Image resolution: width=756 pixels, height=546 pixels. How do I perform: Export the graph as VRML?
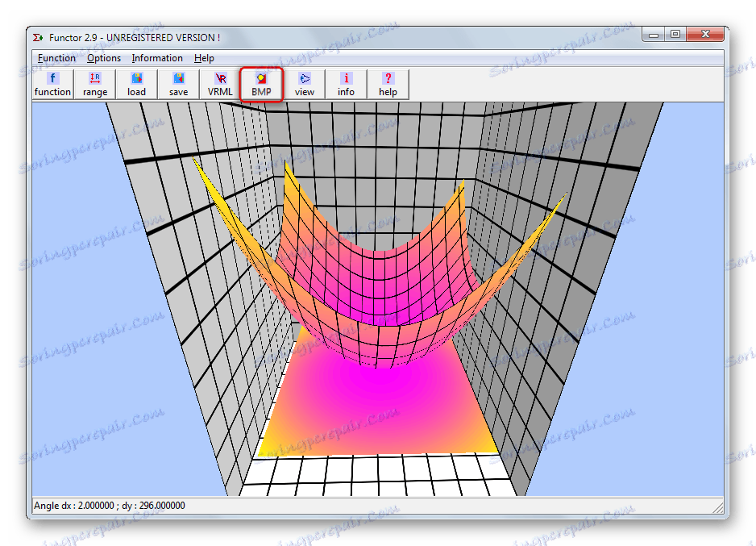220,85
